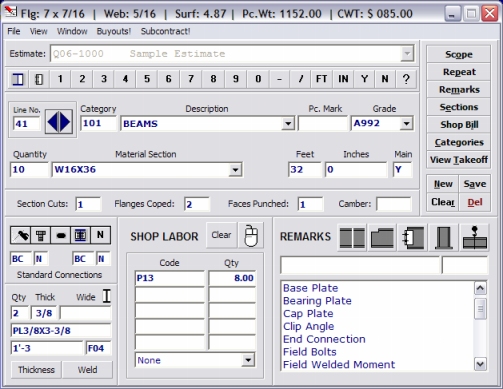Click the I-beam icon next to Wide label

pos(106,296)
